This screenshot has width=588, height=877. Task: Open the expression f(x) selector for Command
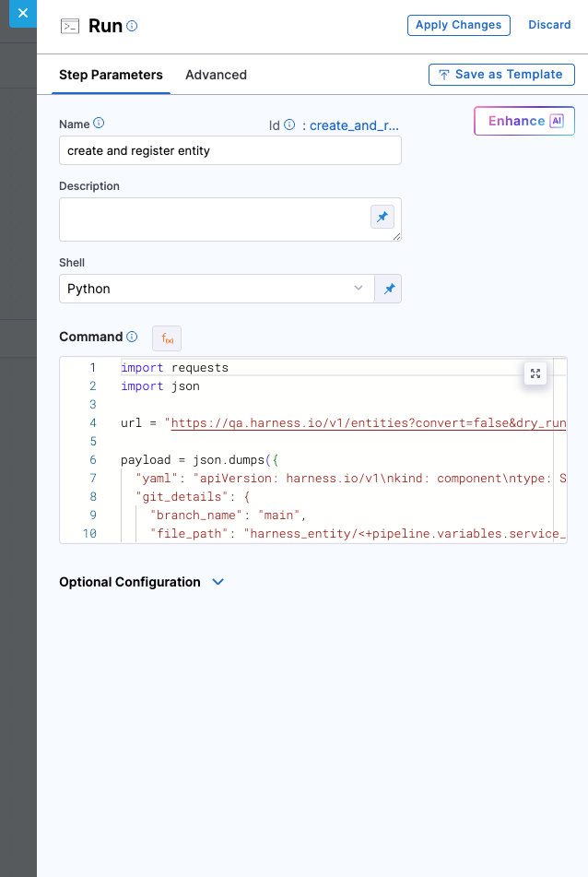(167, 338)
